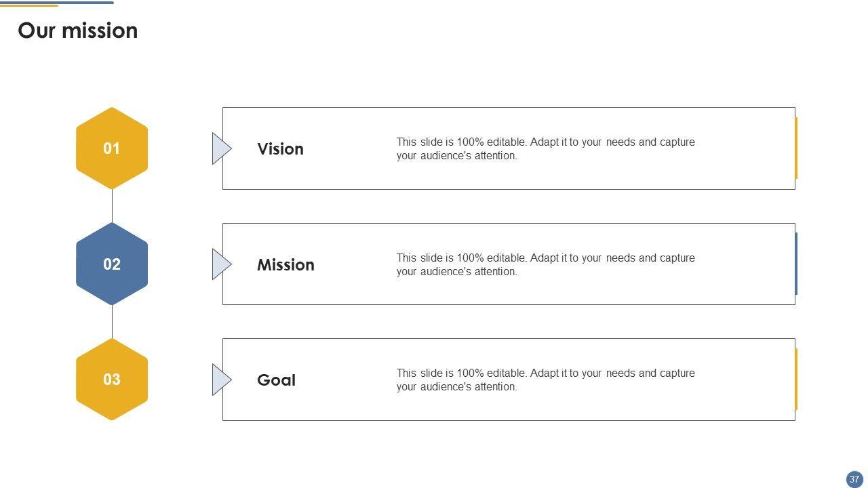Click the line connecting hexagons 02 and 03

pos(112,322)
